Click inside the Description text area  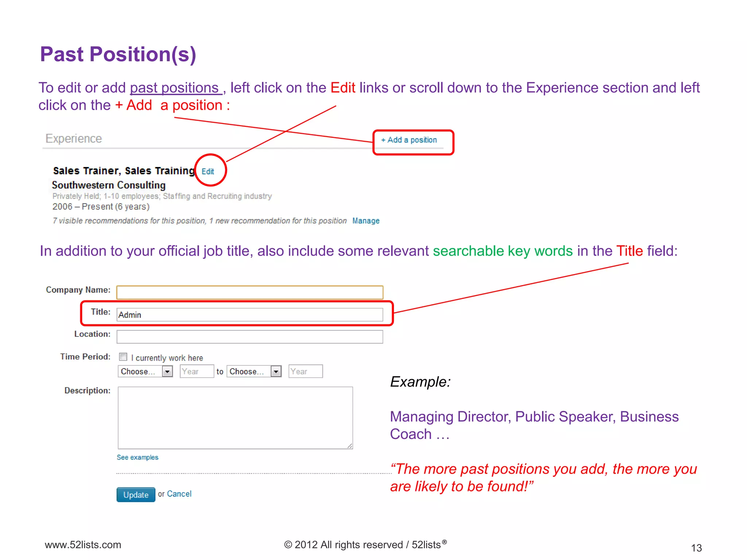(x=235, y=418)
